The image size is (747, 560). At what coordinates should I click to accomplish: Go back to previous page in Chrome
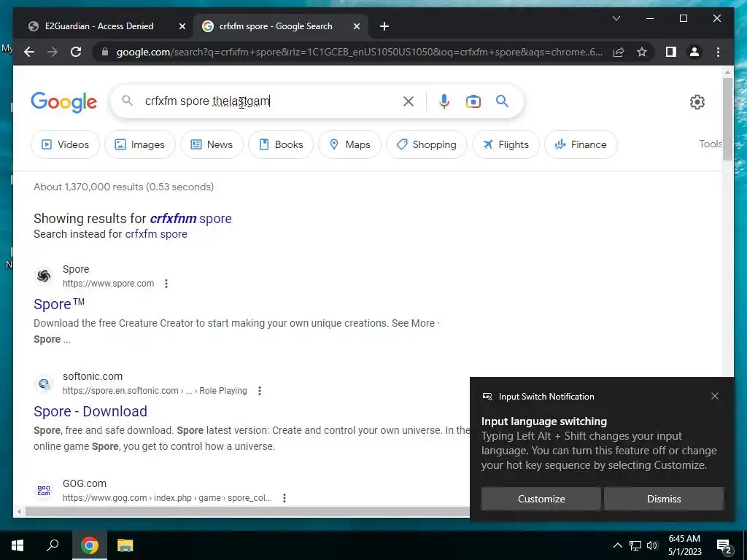tap(29, 52)
